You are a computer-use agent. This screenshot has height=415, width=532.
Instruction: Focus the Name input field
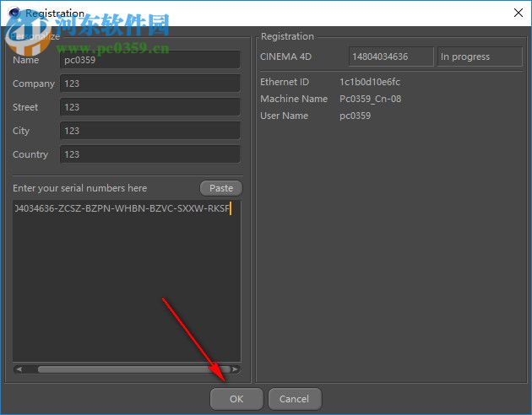150,60
